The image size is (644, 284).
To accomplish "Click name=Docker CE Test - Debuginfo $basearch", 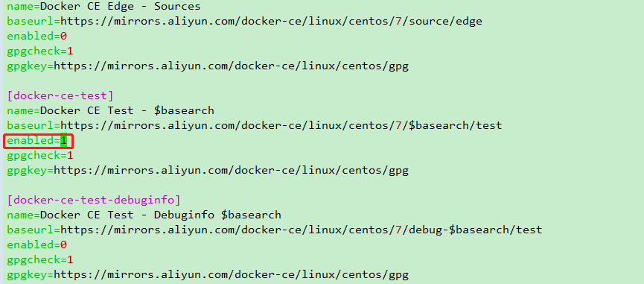I will pos(144,215).
